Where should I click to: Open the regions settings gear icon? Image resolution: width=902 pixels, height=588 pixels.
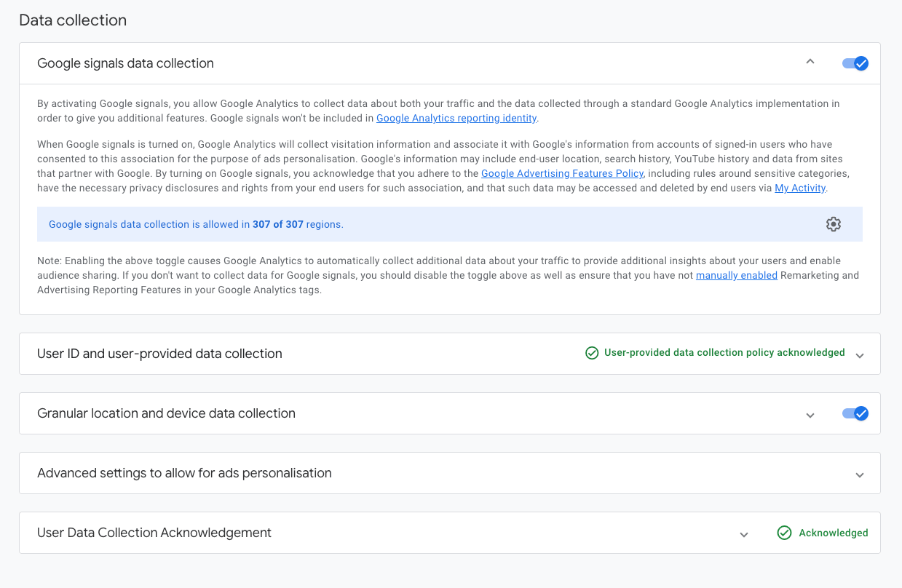point(834,224)
